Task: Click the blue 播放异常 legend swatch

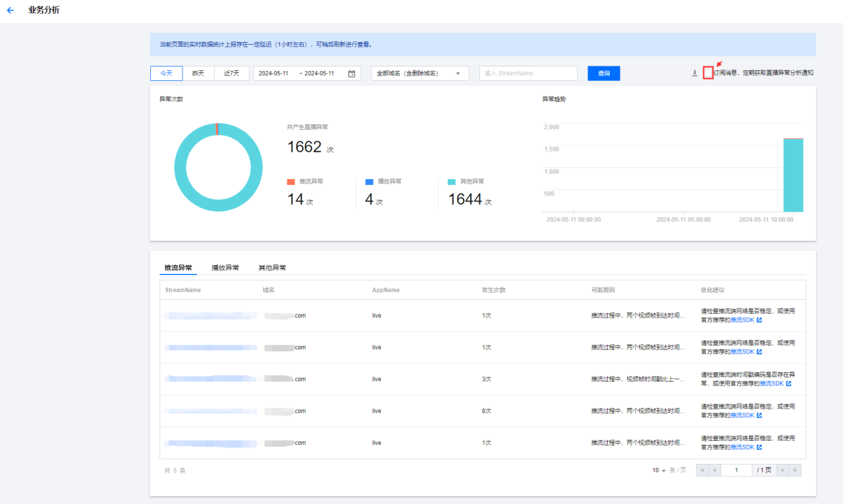Action: click(x=369, y=182)
